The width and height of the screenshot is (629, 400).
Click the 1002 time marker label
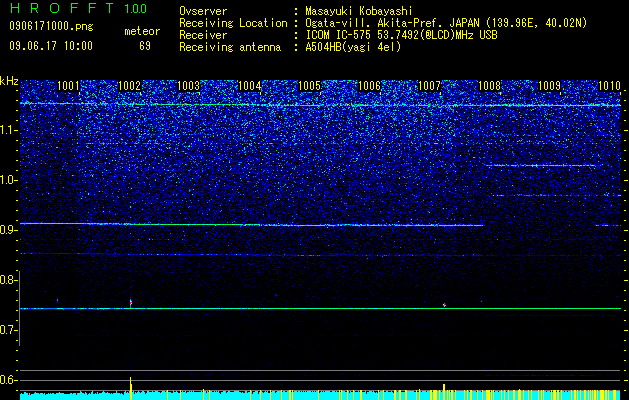[130, 85]
